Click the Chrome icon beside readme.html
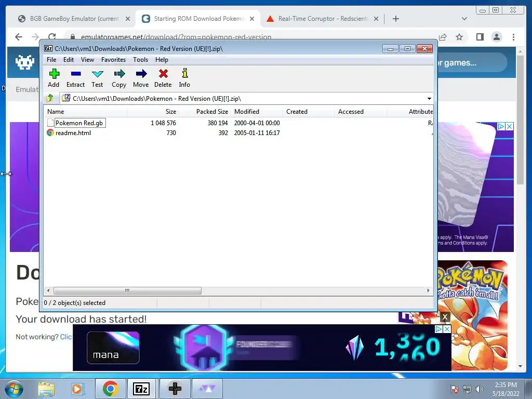 click(x=50, y=132)
